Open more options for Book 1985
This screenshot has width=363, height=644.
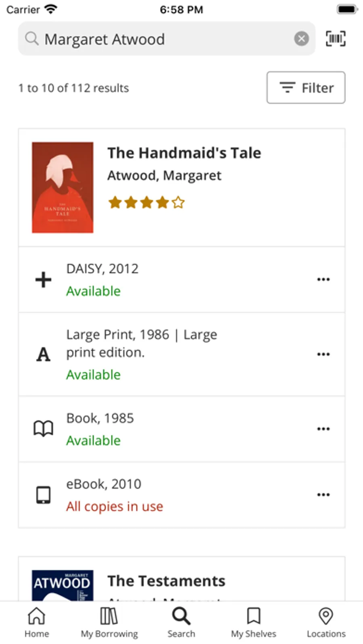pyautogui.click(x=323, y=429)
